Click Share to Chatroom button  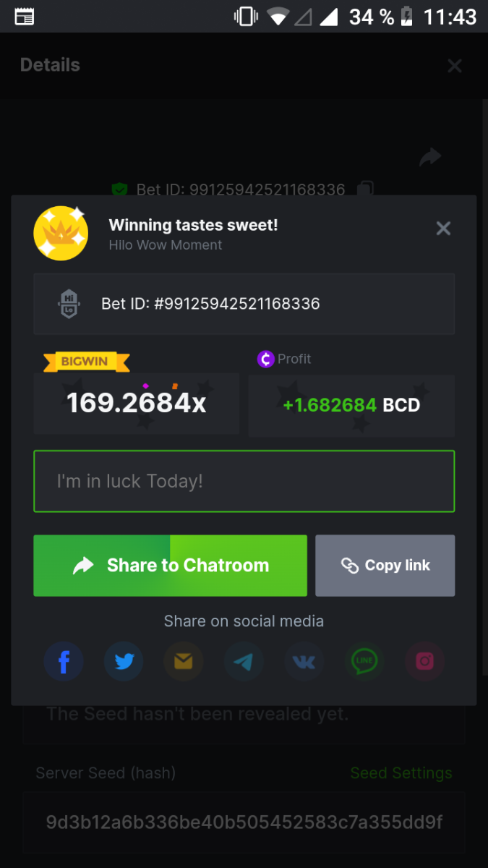pyautogui.click(x=171, y=566)
